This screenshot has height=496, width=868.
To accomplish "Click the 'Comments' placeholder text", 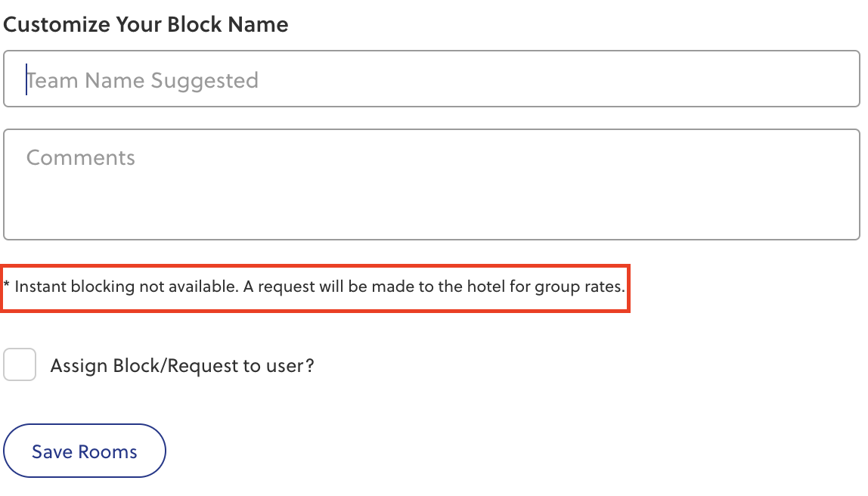I will [x=81, y=157].
